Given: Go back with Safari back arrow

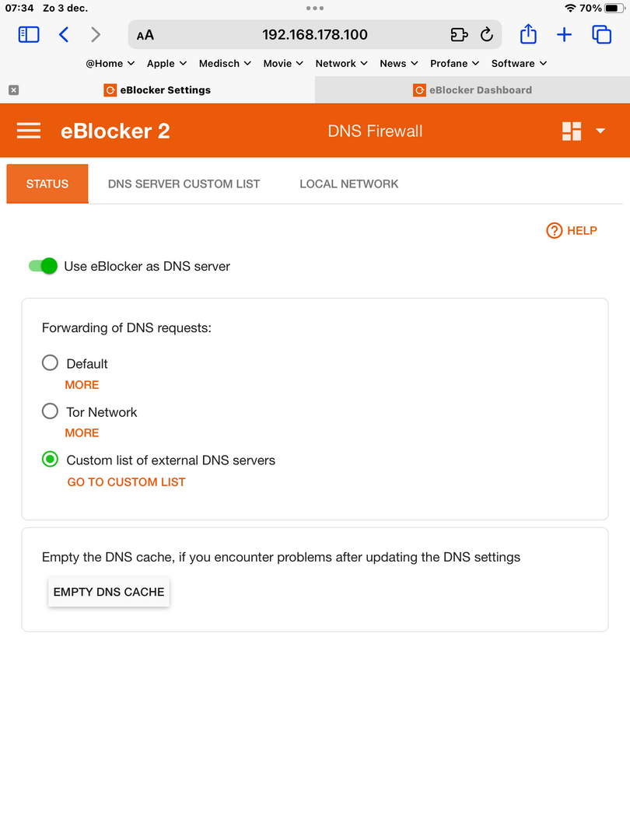Looking at the screenshot, I should point(64,34).
